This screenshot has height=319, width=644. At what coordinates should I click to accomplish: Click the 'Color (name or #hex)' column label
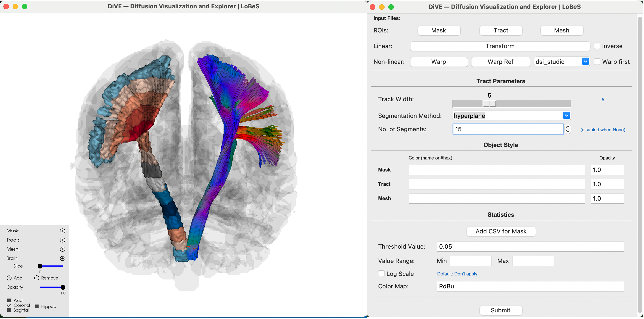(x=430, y=158)
